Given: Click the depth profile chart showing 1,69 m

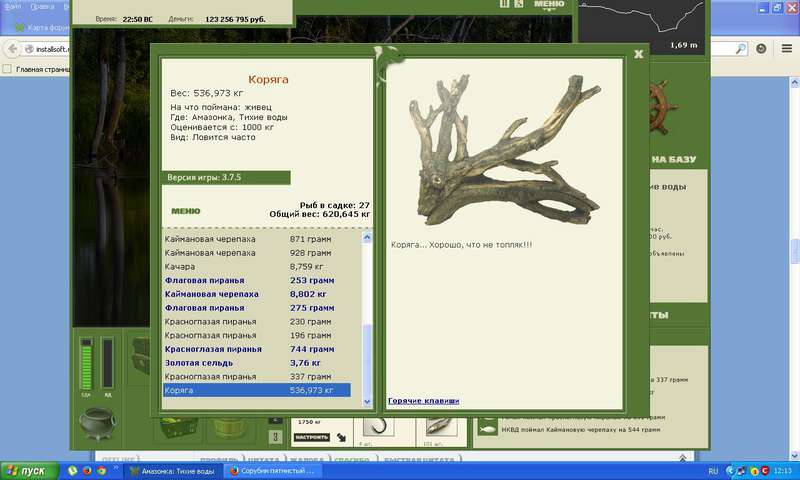Looking at the screenshot, I should 641,26.
